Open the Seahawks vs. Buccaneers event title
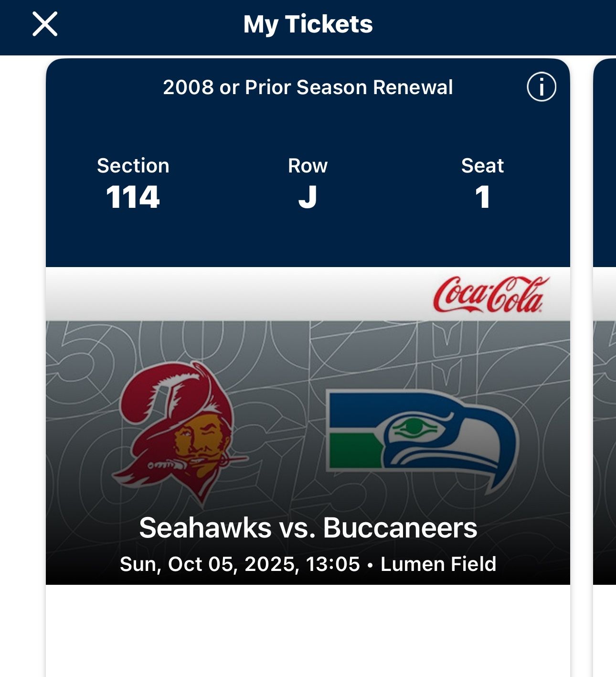Screen dimensions: 616x677 pyautogui.click(x=308, y=528)
